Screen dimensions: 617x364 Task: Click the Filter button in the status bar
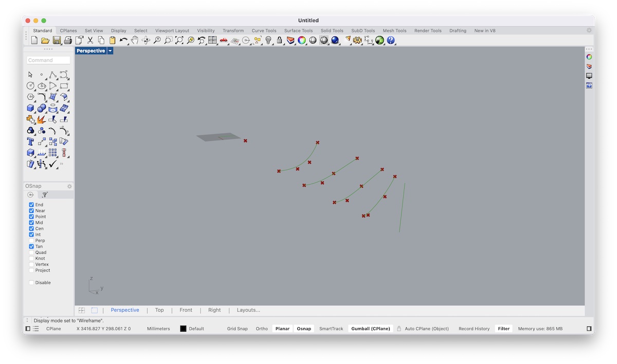(x=504, y=329)
